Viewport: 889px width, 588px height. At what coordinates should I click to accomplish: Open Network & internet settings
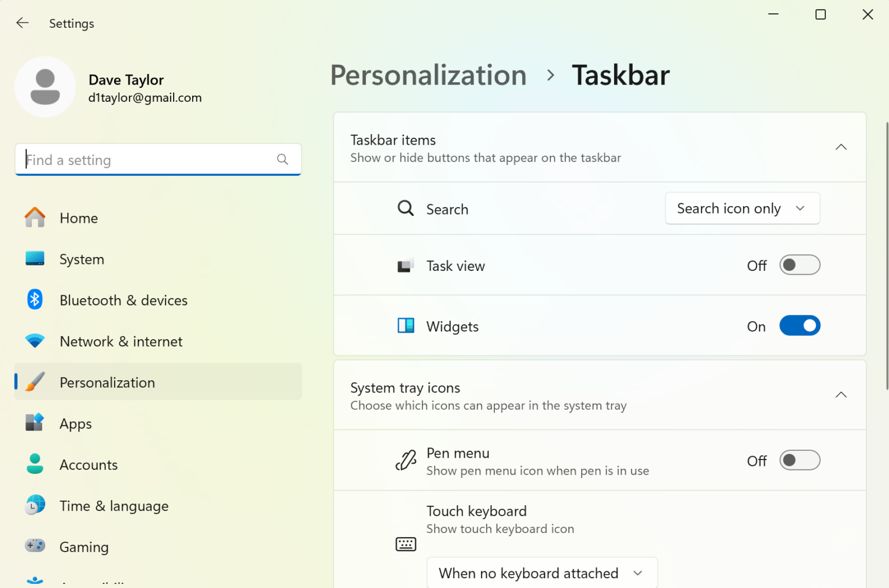[120, 341]
